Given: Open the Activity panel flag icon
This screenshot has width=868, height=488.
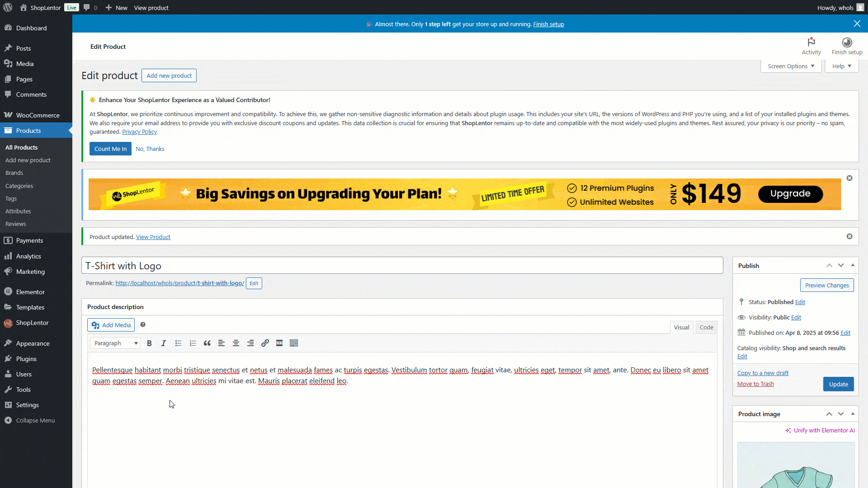Looking at the screenshot, I should 811,42.
